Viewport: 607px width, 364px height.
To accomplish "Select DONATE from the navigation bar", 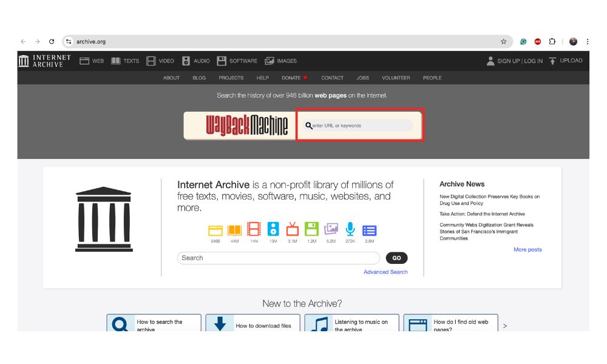I will 290,78.
